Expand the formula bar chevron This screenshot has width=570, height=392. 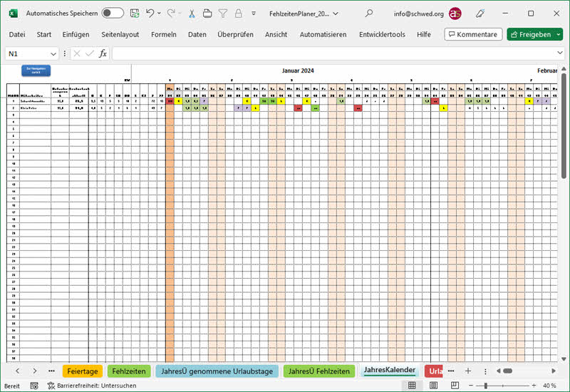[559, 53]
